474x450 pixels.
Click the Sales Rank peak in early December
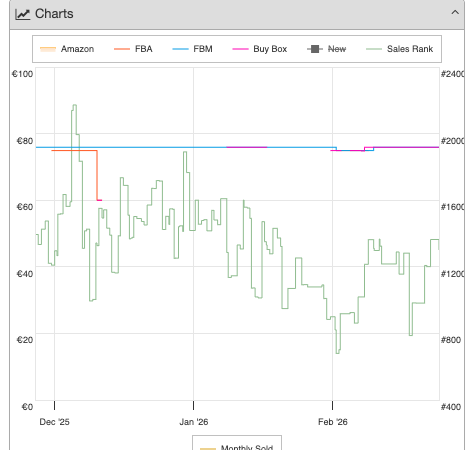[74, 105]
